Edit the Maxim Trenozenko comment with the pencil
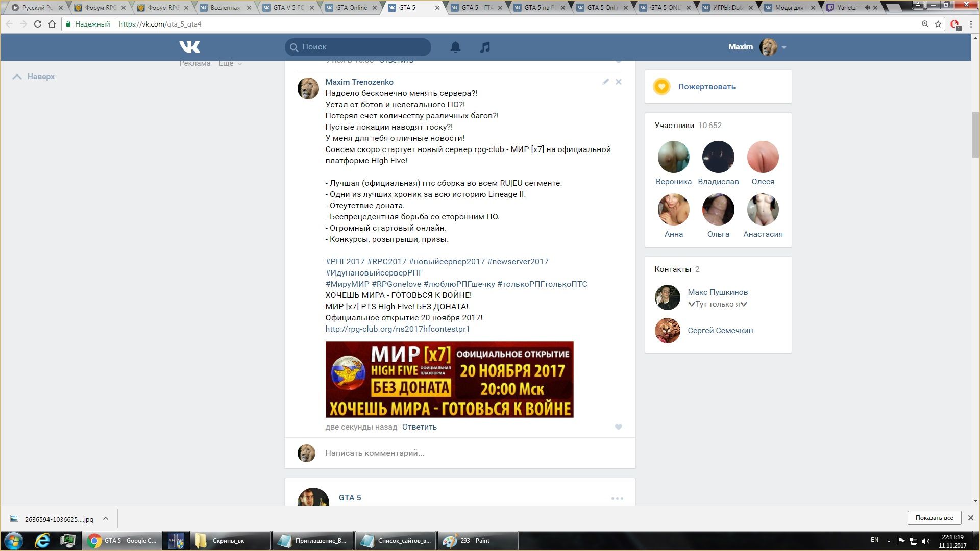Viewport: 980px width, 551px height. (605, 82)
